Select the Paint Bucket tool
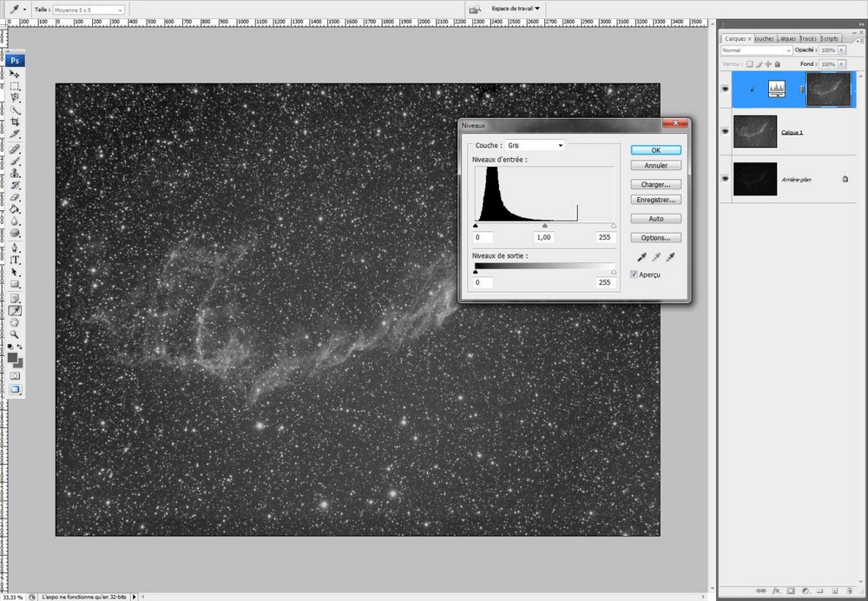868x601 pixels. pyautogui.click(x=15, y=208)
